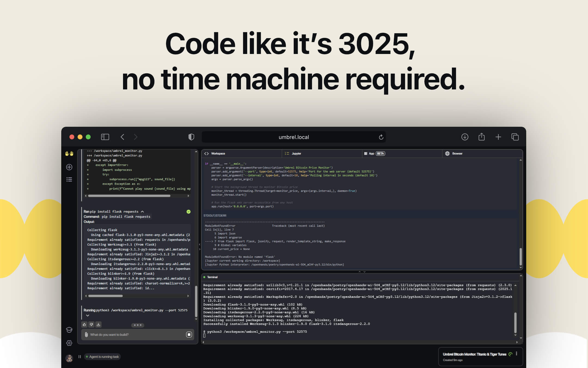Viewport: 588px width, 368px height.
Task: Give thumbs-down feedback on agent output
Action: point(91,324)
